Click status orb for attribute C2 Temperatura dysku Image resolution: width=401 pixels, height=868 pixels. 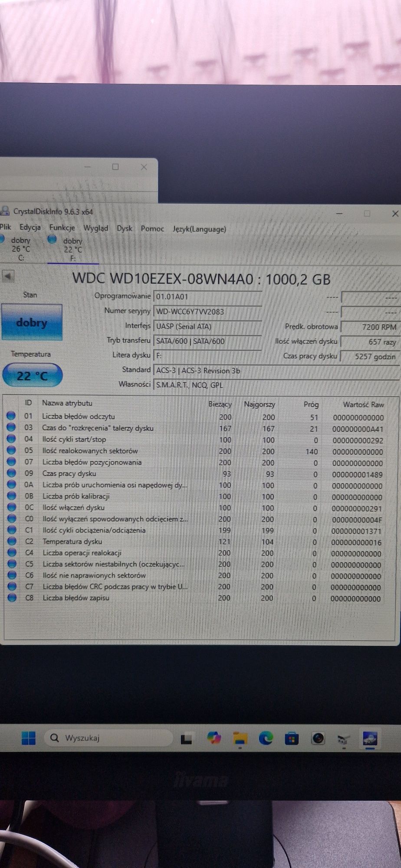coord(12,541)
